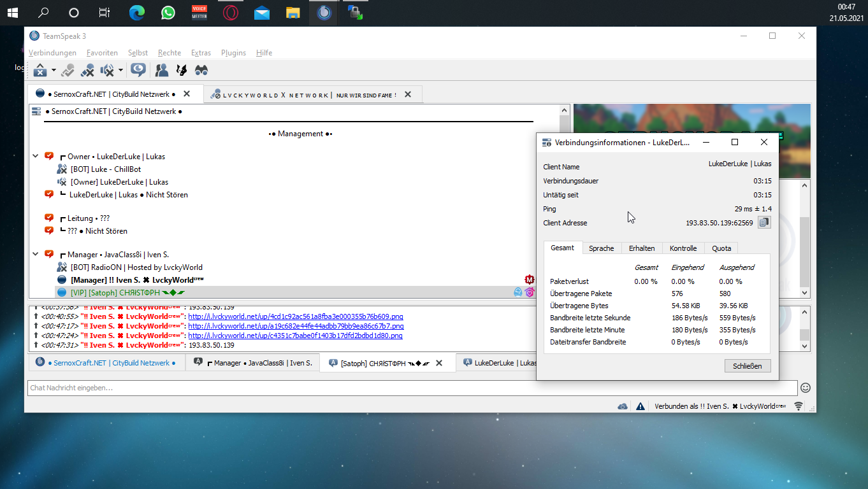
Task: Click the away status toolbar icon
Action: pos(40,70)
